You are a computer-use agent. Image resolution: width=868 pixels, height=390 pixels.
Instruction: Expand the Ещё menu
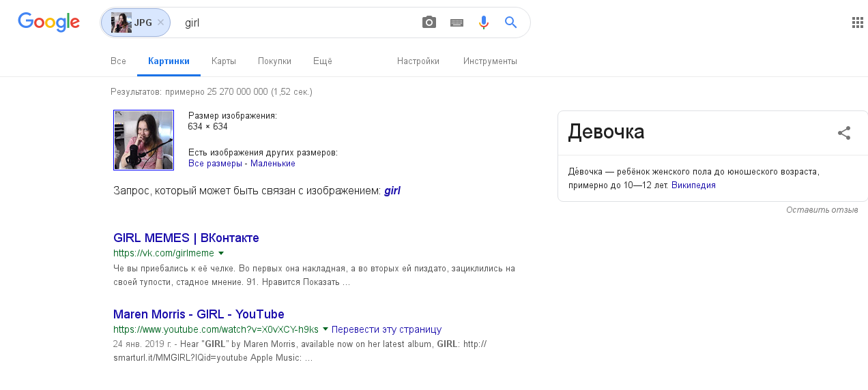point(322,61)
